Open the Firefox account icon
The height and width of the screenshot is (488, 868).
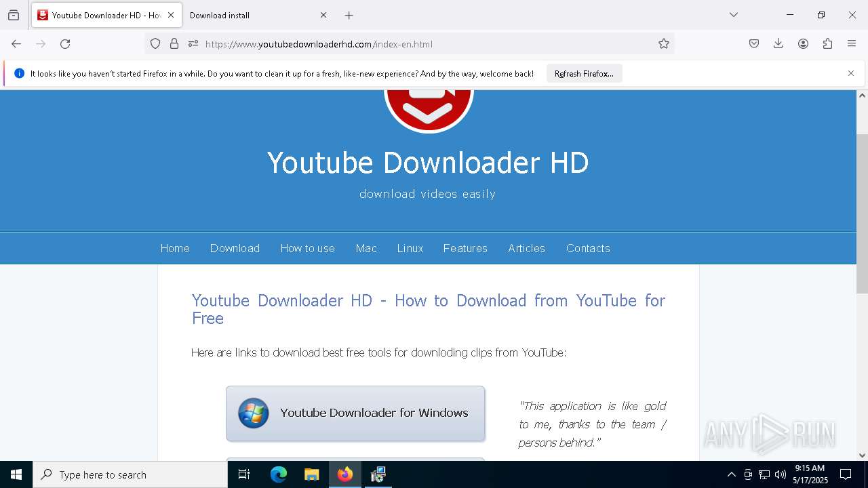pyautogui.click(x=803, y=44)
